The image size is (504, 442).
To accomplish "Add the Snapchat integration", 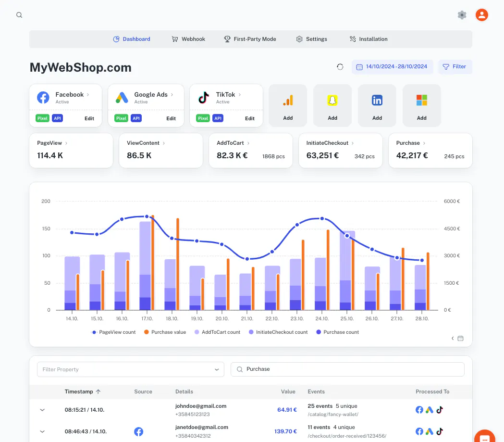I will click(x=332, y=105).
